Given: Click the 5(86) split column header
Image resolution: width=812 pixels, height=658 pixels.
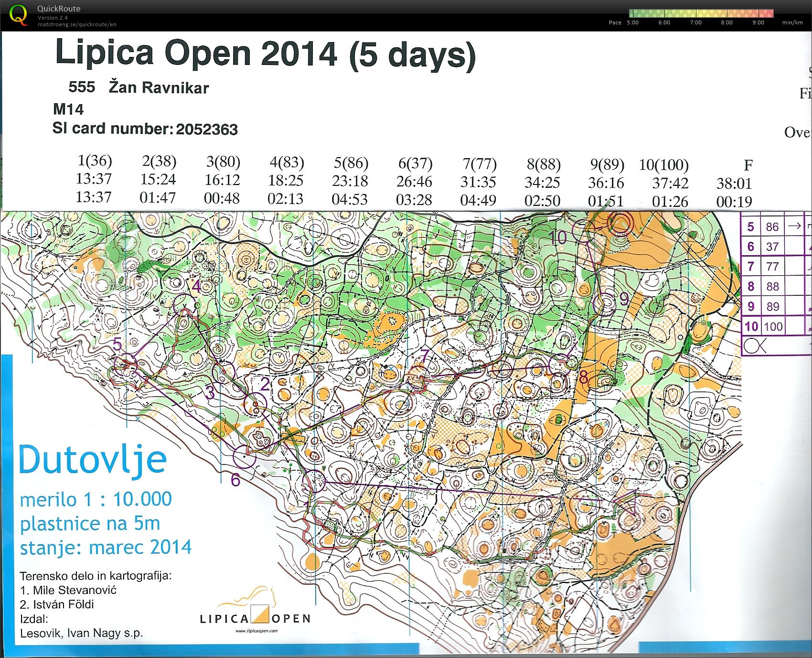Looking at the screenshot, I should pyautogui.click(x=351, y=163).
